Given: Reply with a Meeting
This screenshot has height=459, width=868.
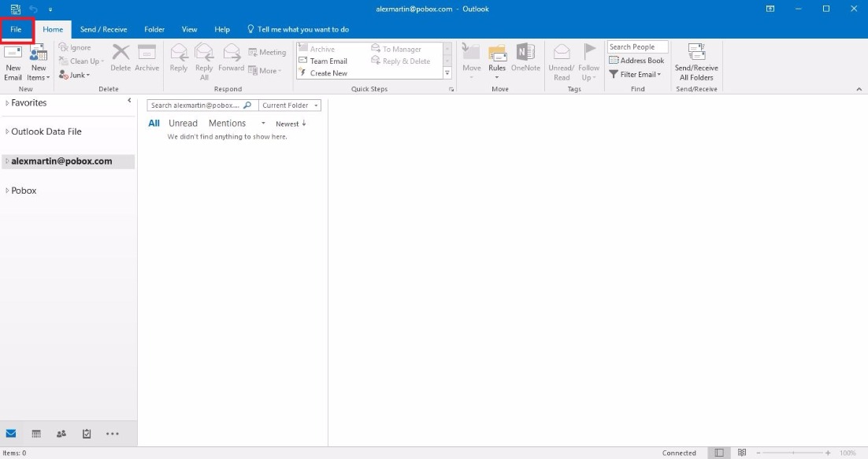Looking at the screenshot, I should (267, 53).
